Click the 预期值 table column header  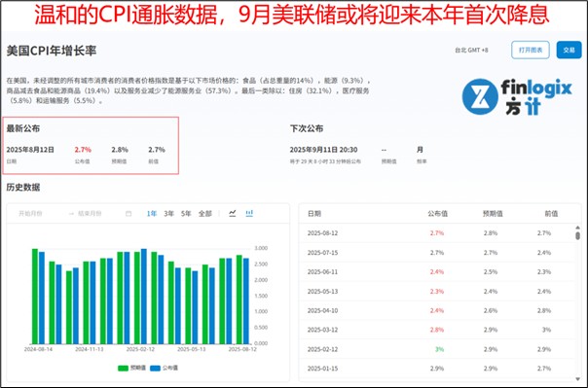[493, 214]
